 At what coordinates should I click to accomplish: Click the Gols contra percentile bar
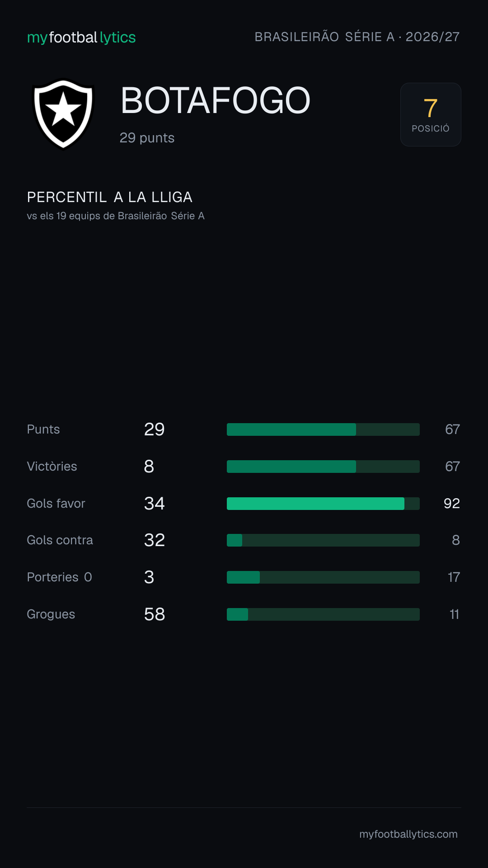coord(323,540)
